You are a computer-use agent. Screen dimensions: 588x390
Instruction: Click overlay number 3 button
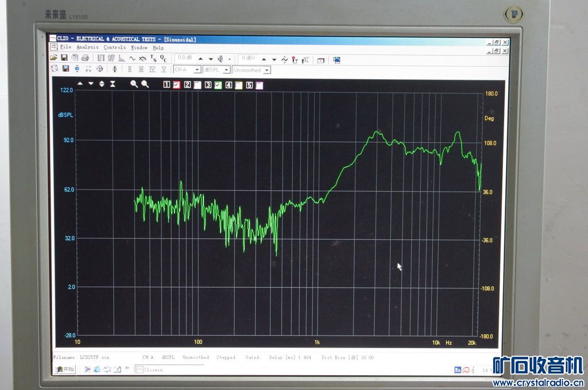[208, 85]
